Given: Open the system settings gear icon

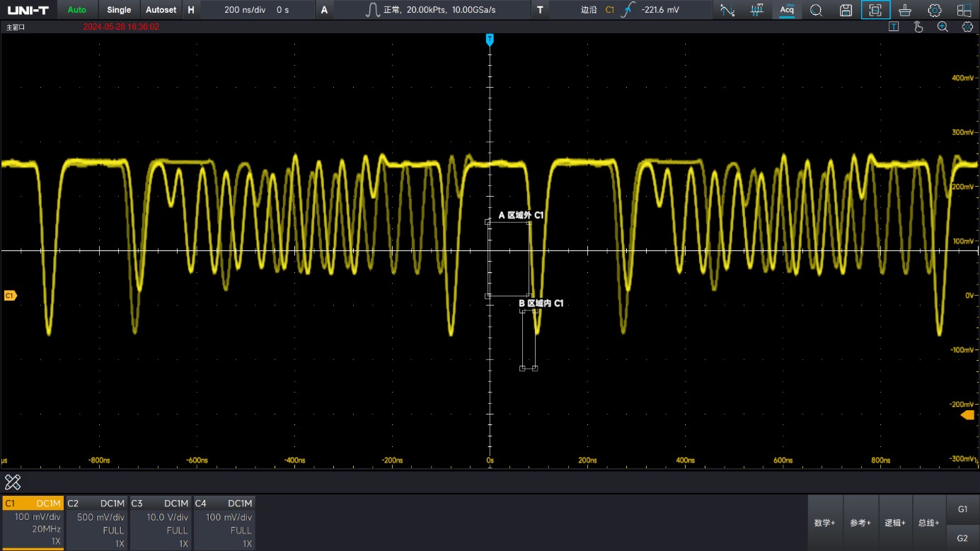Looking at the screenshot, I should pyautogui.click(x=935, y=10).
